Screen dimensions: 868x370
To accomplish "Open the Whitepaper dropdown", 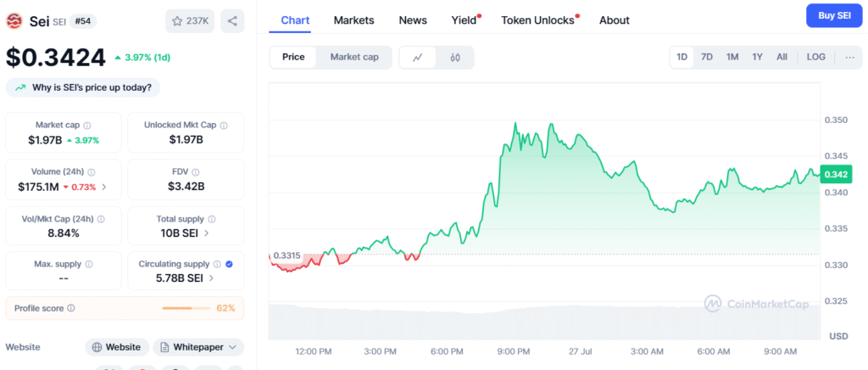I will click(x=198, y=347).
